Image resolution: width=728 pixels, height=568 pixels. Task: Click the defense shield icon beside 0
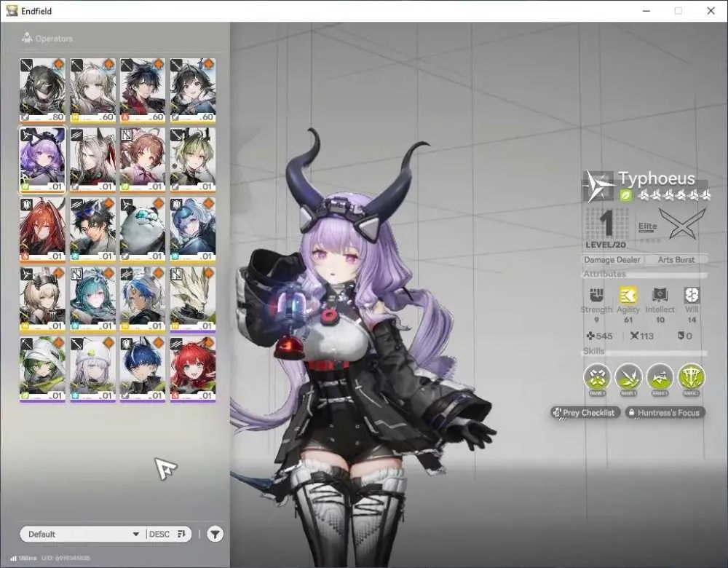[x=681, y=335]
